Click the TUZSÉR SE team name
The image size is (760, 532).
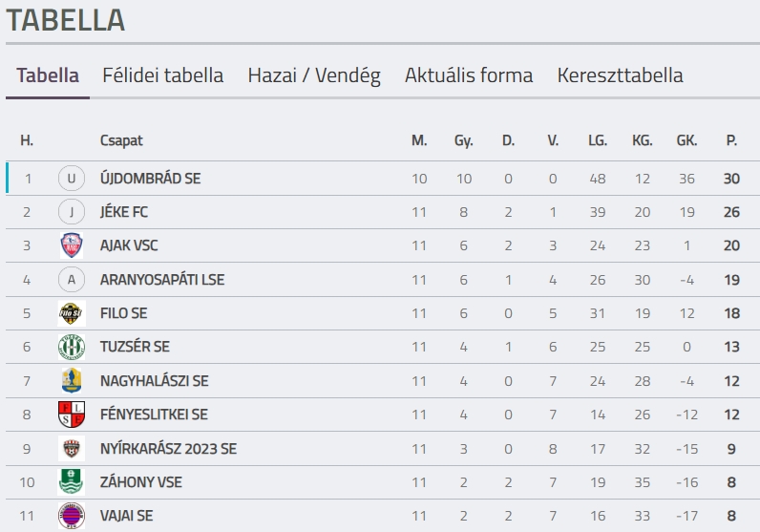(135, 347)
